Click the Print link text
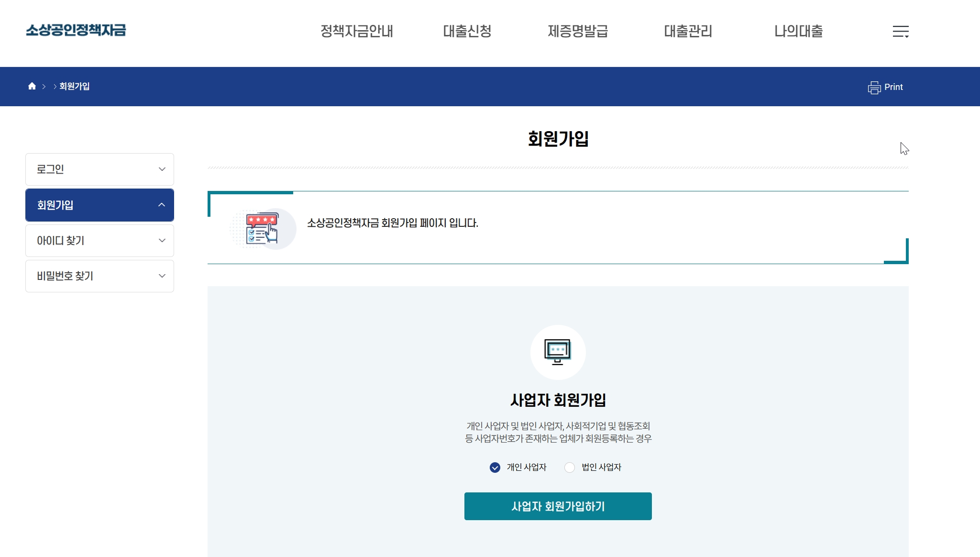Image resolution: width=980 pixels, height=557 pixels. 893,87
